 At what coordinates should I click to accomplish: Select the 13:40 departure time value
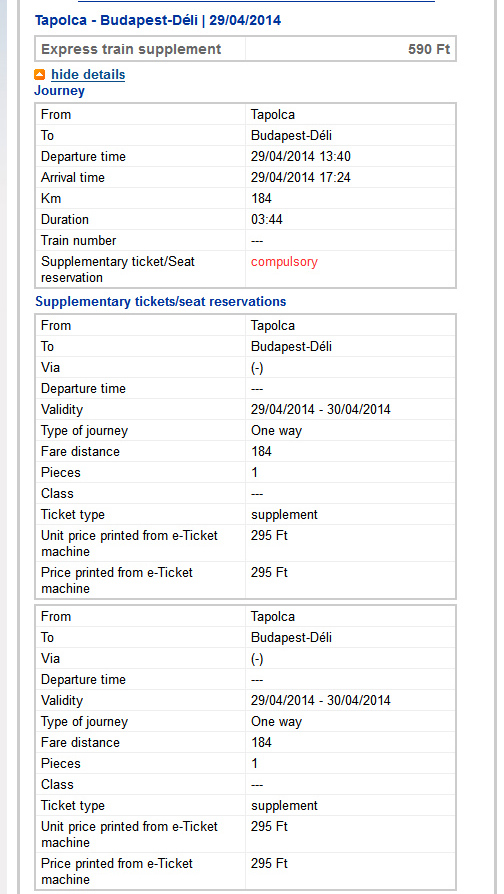300,156
